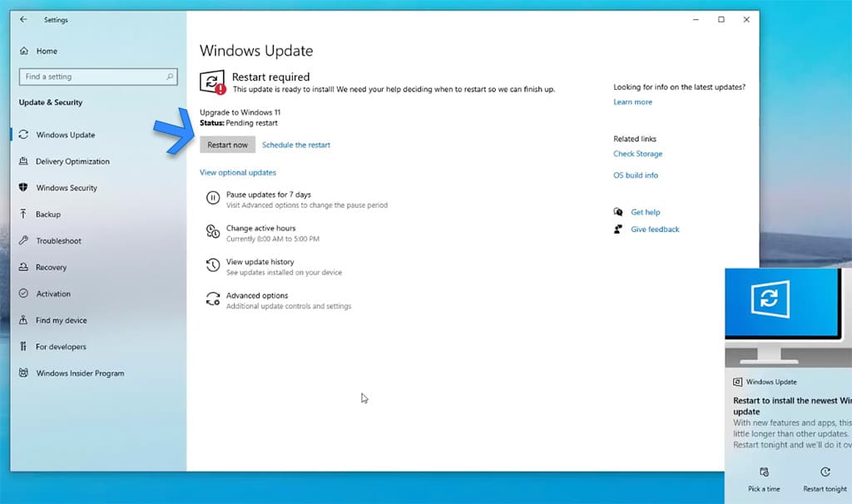Pause updates for 7 days
Viewport: 852px width, 504px height.
coord(268,195)
